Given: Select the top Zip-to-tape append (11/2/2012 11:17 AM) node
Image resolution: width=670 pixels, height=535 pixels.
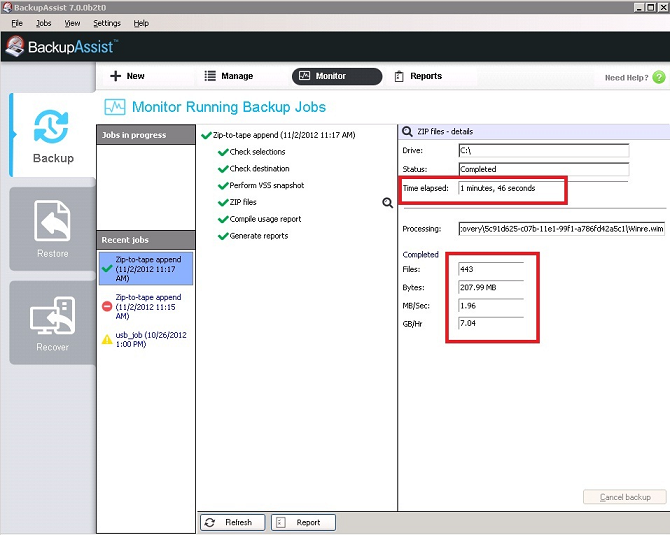Looking at the screenshot, I should pos(284,135).
